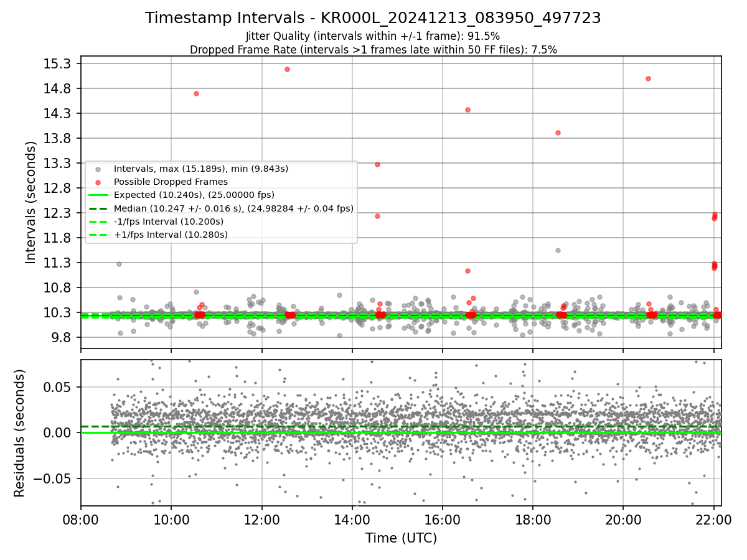Screen dimensions: 747x560
Task: Click the x-axis tick label 08:00
Action: [81, 520]
